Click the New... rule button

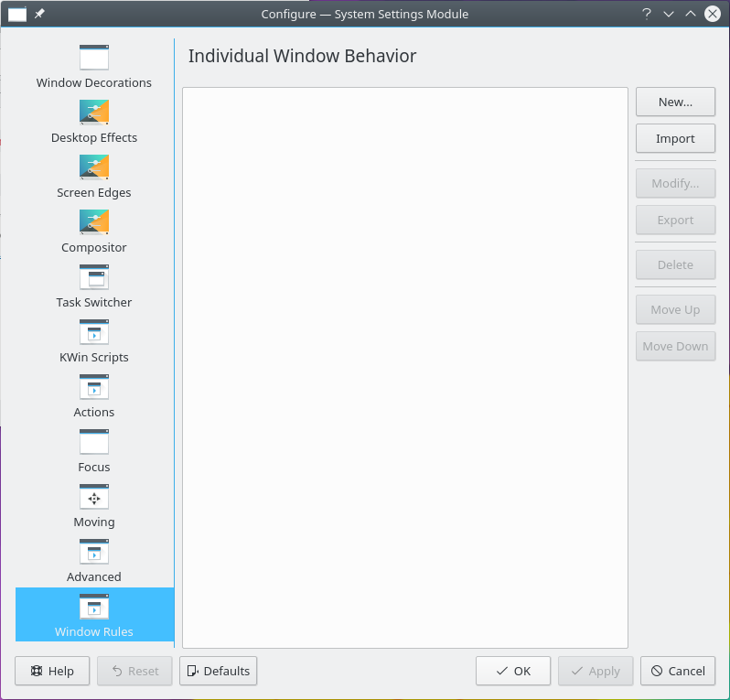coord(675,102)
